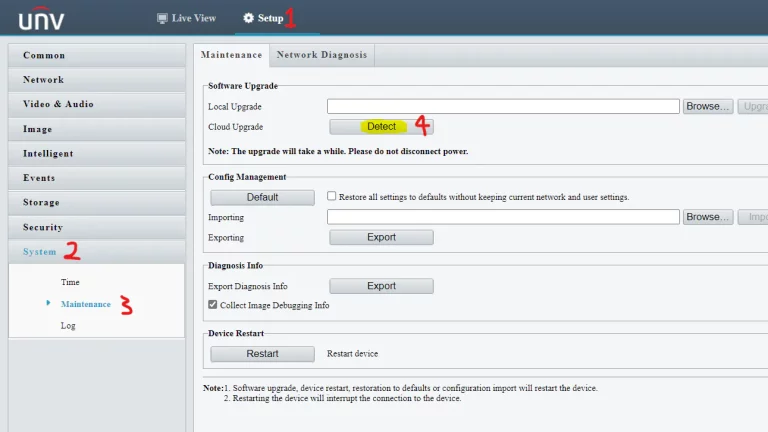Viewport: 768px width, 432px height.
Task: Click the Local Upgrade file path field
Action: [503, 106]
